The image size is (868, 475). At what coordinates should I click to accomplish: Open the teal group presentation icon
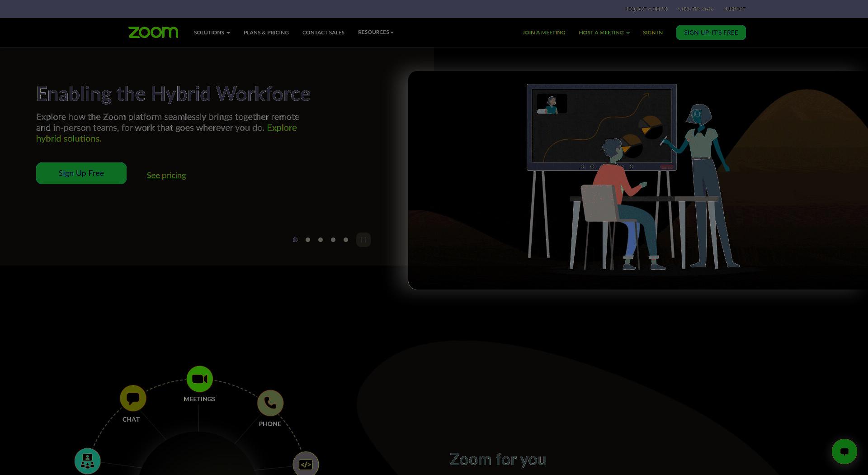pyautogui.click(x=88, y=461)
